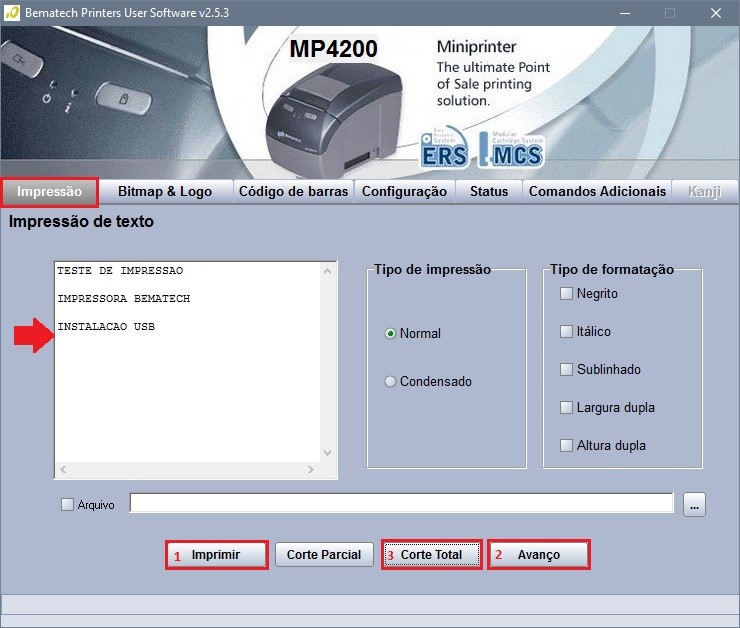Image resolution: width=740 pixels, height=628 pixels.
Task: Switch to the Bitmap & Logo tab
Action: [165, 191]
